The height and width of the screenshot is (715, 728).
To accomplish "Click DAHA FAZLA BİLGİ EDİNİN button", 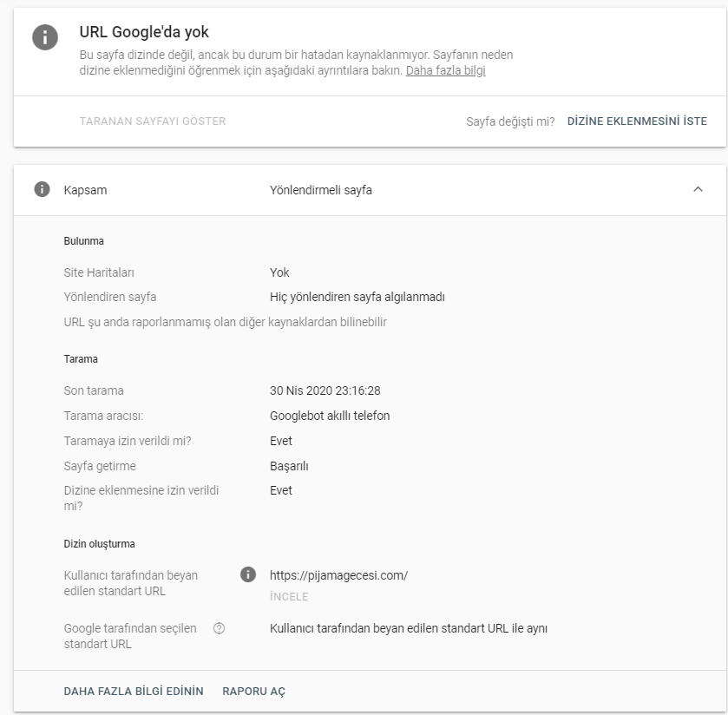I will click(134, 692).
